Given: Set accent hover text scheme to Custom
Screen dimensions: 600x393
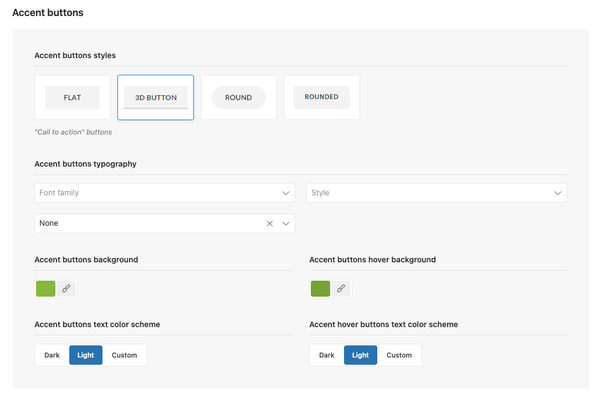Looking at the screenshot, I should 399,355.
